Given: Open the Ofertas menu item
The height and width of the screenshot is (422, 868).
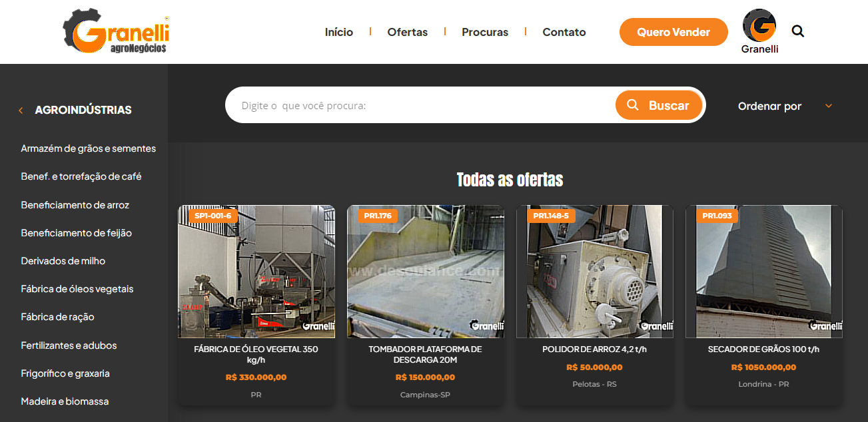Looking at the screenshot, I should tap(408, 32).
